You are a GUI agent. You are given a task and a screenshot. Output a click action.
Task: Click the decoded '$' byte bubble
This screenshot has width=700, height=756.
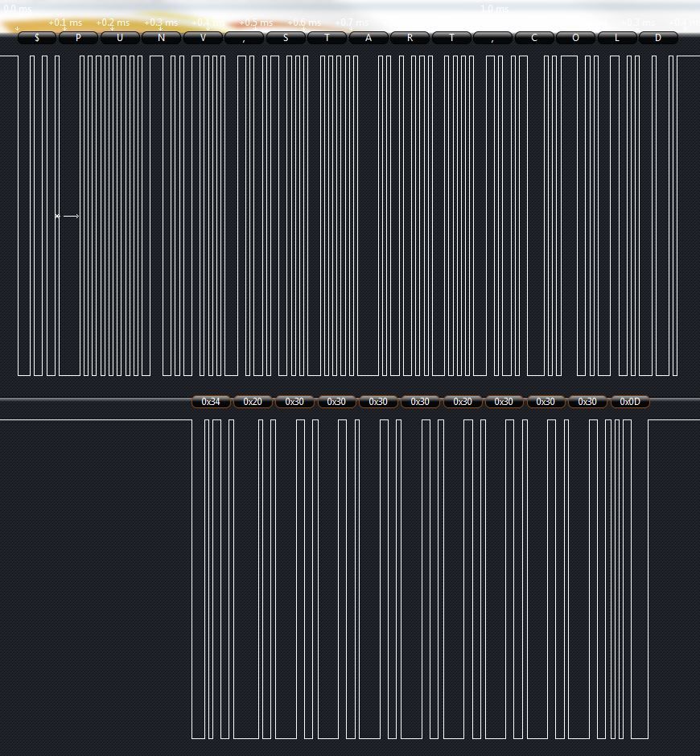pos(37,38)
